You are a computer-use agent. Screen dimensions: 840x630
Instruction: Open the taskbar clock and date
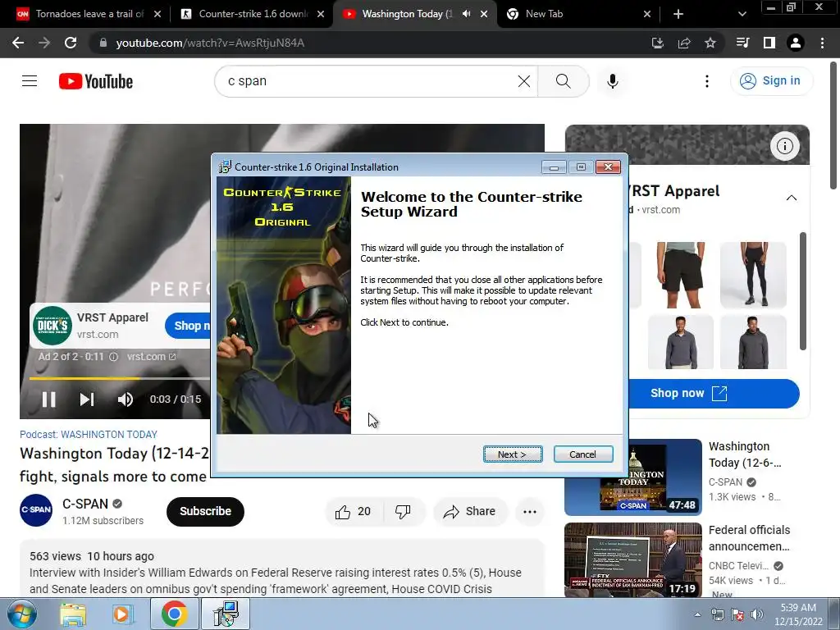click(x=798, y=614)
